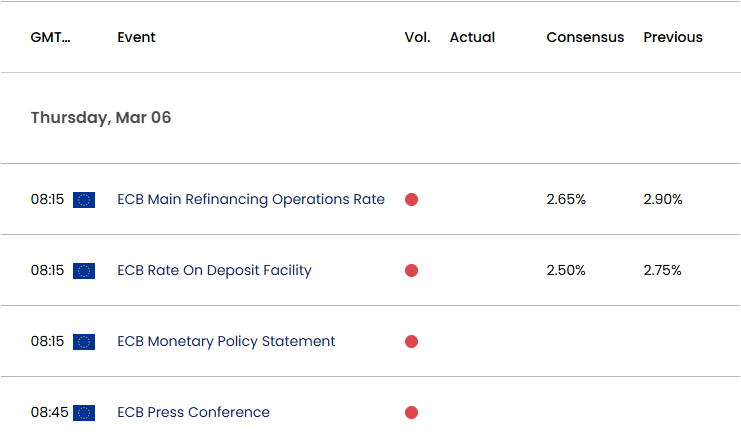This screenshot has width=741, height=444.
Task: Open ECB Rate On Deposit Facility event
Action: pos(215,270)
